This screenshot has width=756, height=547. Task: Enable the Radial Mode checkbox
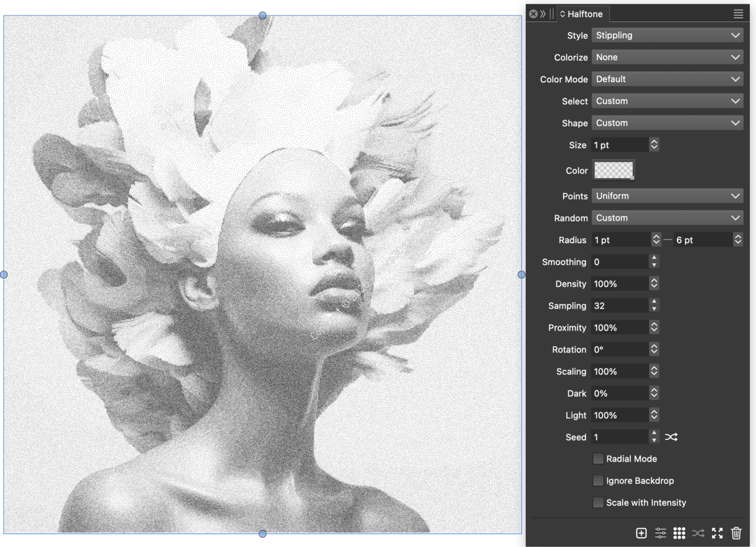pos(598,459)
